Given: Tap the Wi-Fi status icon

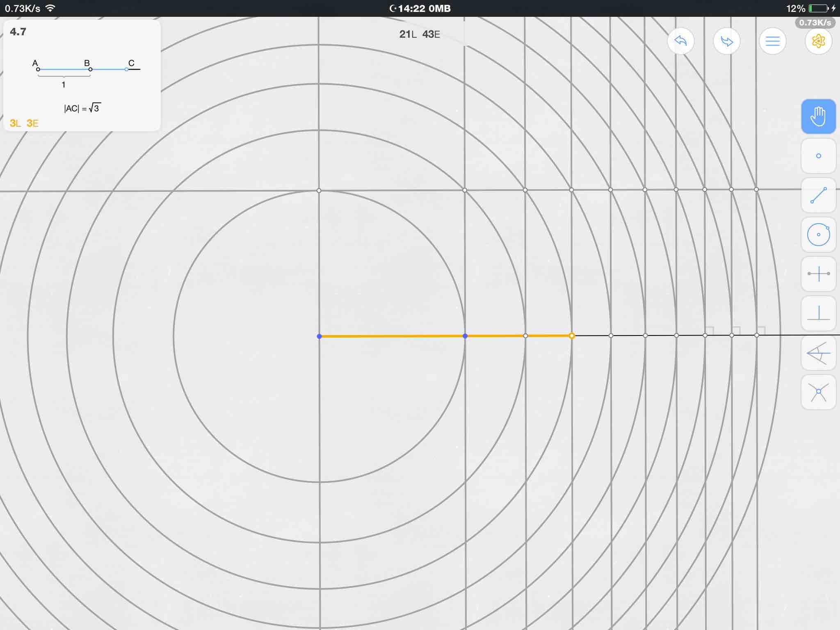Looking at the screenshot, I should tap(50, 8).
